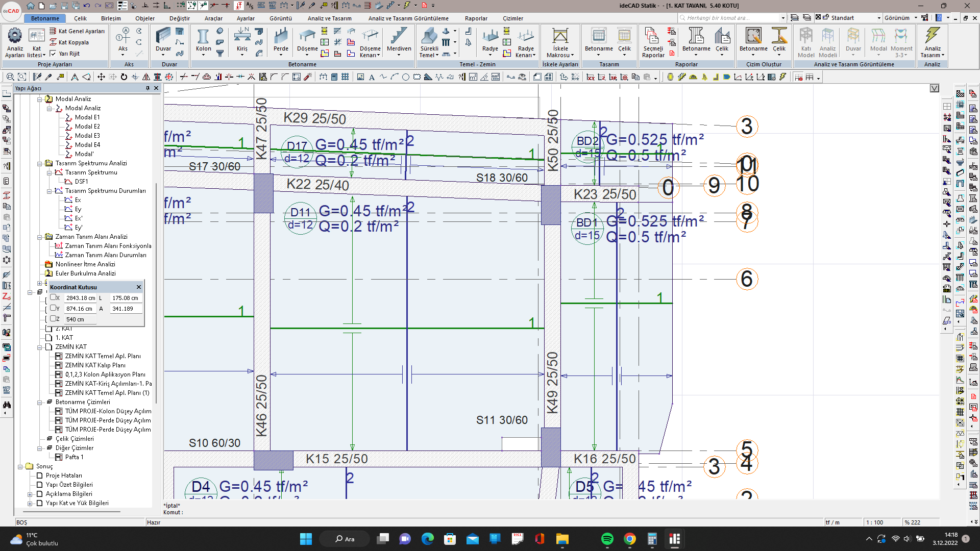Viewport: 980px width, 551px height.
Task: Click İskele Makrosu button
Action: coord(560,42)
